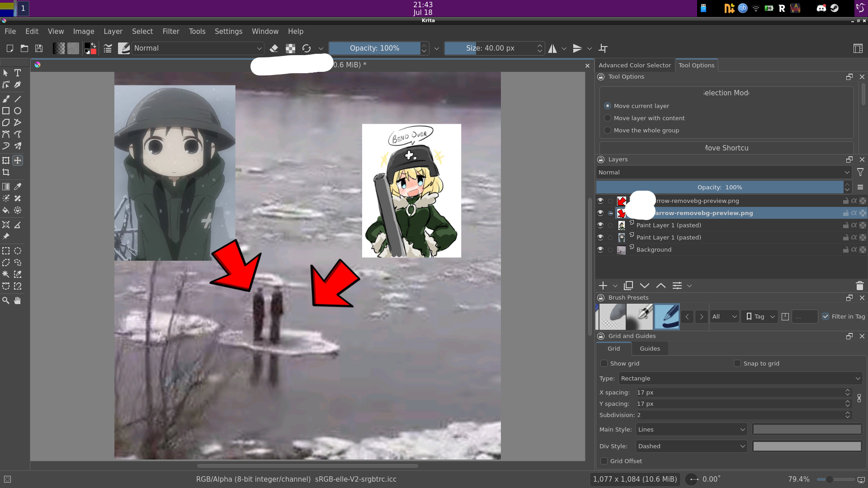Open the Filter menu
868x488 pixels.
171,31
